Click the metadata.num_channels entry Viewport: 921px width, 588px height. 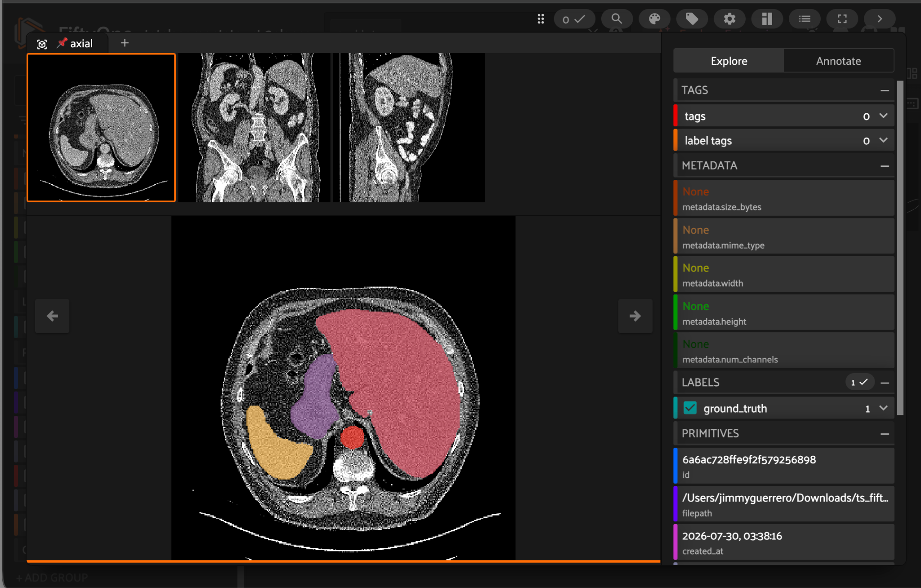(x=784, y=351)
